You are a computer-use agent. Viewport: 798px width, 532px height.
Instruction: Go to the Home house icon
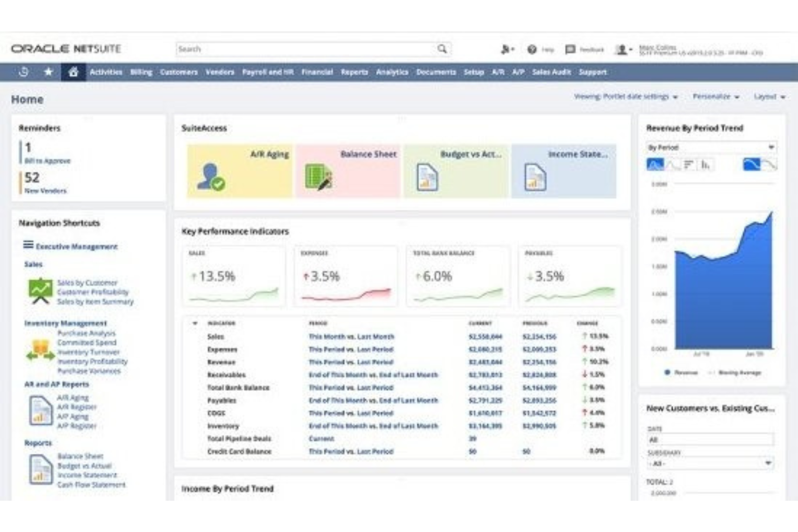73,72
